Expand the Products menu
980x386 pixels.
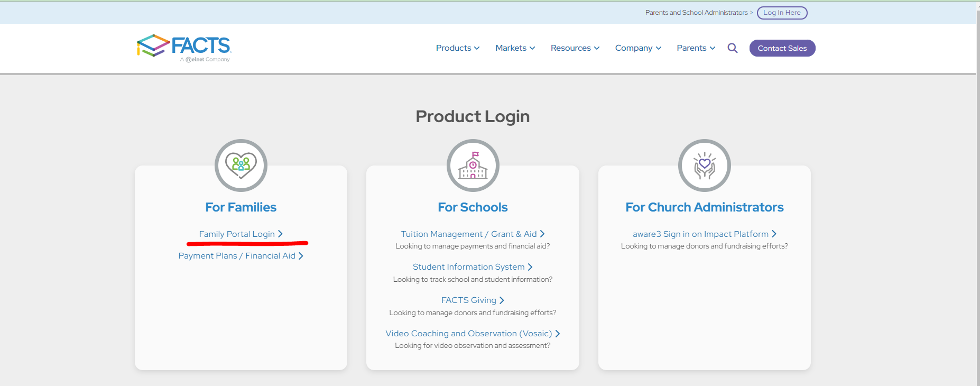[458, 48]
